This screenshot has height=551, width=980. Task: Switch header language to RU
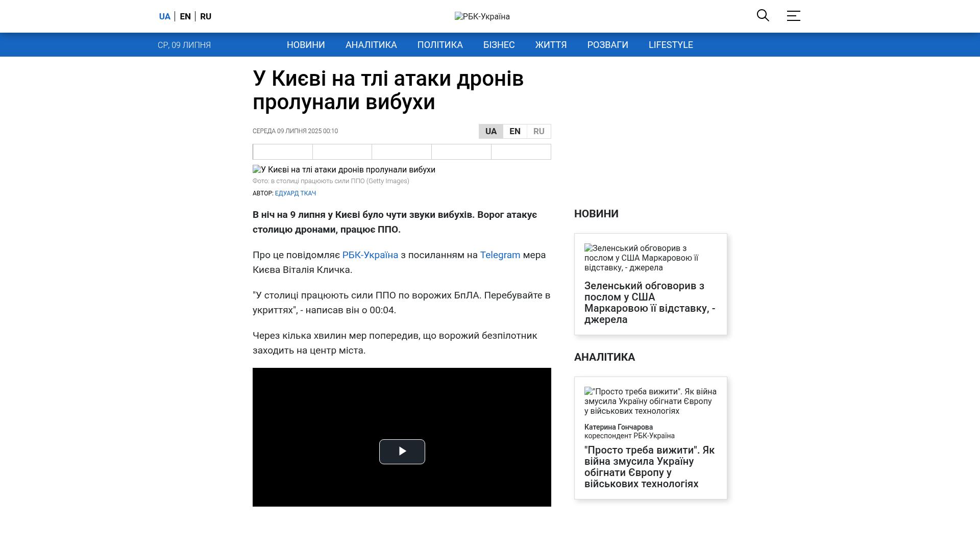[206, 16]
